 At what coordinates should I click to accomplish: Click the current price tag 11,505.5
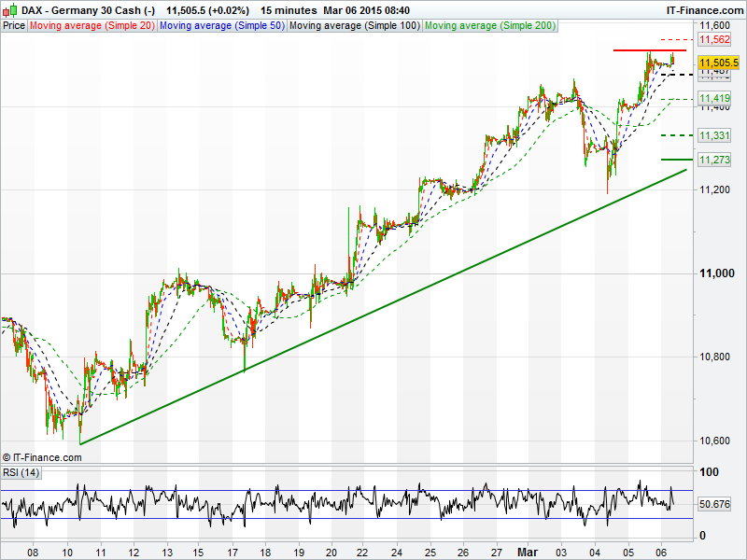719,61
